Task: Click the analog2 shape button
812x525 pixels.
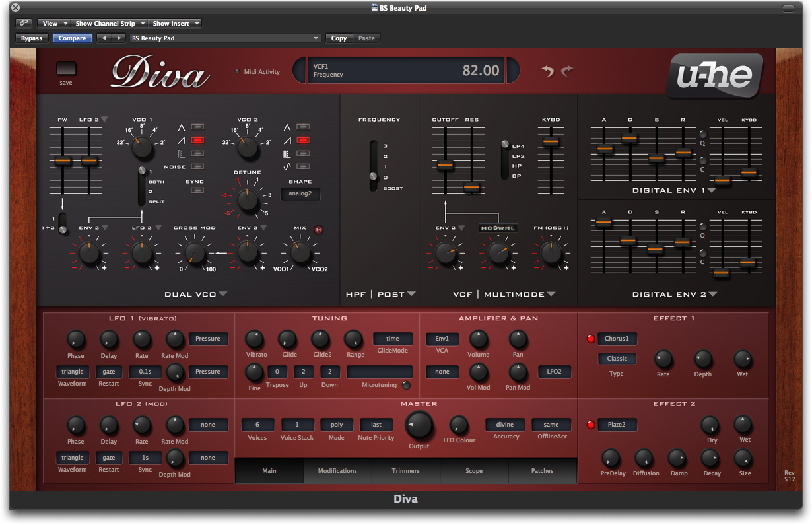Action: [x=300, y=193]
